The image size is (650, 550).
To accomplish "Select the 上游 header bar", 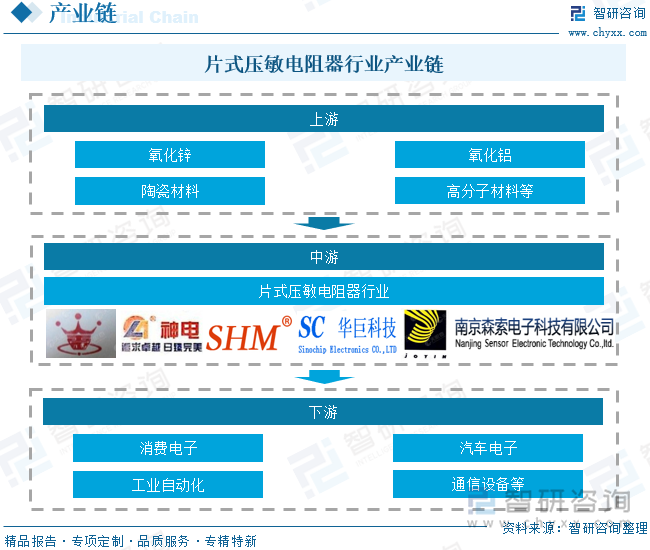I will coord(324,119).
